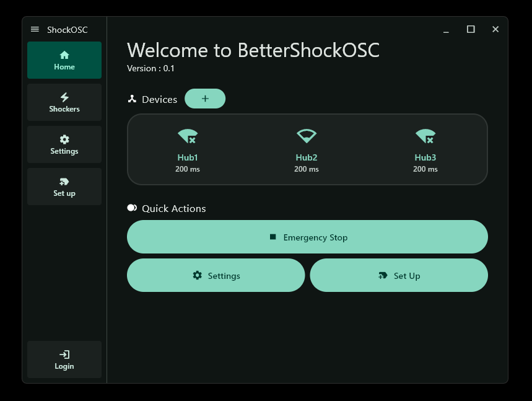This screenshot has width=532, height=401.
Task: Click the Hub2 device name
Action: coord(307,157)
